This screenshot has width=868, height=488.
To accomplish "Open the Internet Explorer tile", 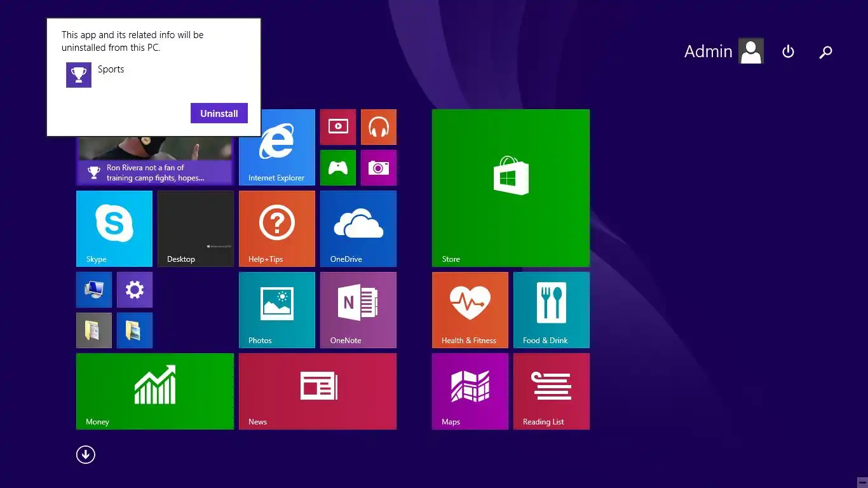I will point(277,147).
